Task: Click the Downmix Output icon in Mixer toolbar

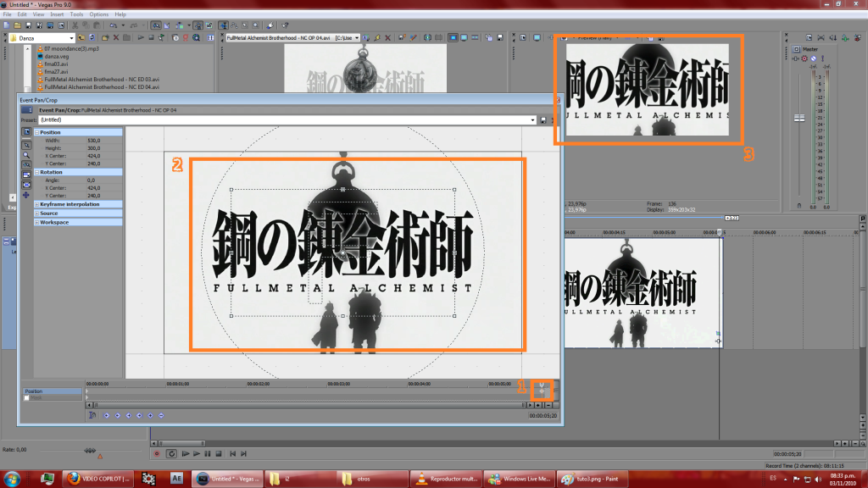Action: coord(821,38)
